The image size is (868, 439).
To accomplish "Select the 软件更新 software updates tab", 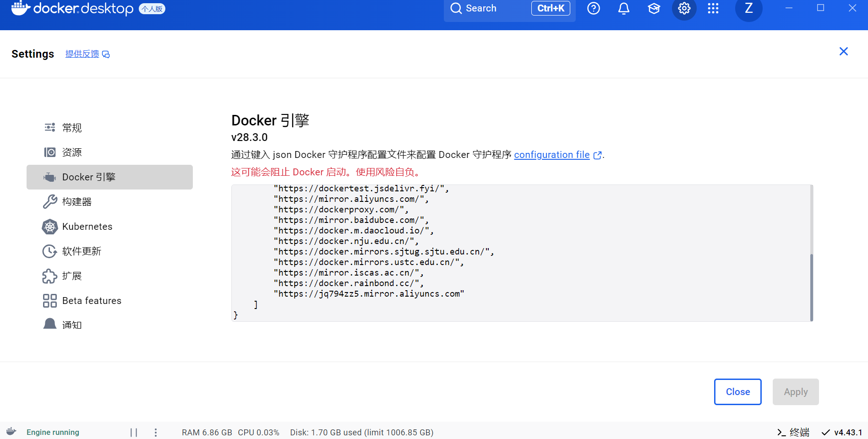I will pyautogui.click(x=109, y=251).
